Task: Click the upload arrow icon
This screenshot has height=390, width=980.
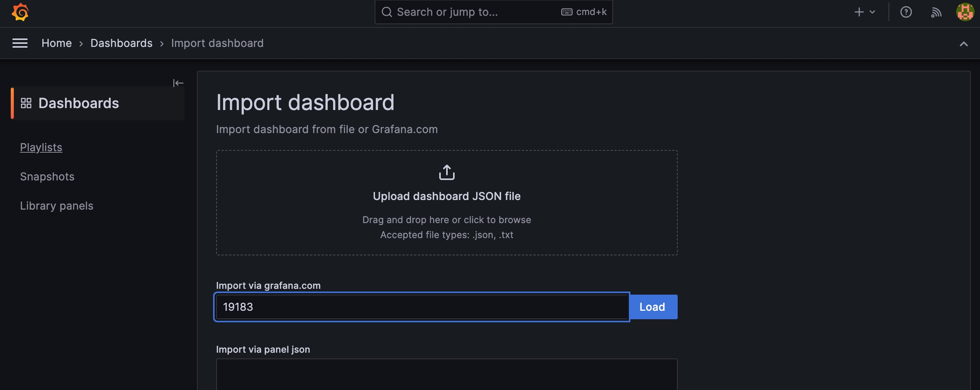Action: [447, 172]
